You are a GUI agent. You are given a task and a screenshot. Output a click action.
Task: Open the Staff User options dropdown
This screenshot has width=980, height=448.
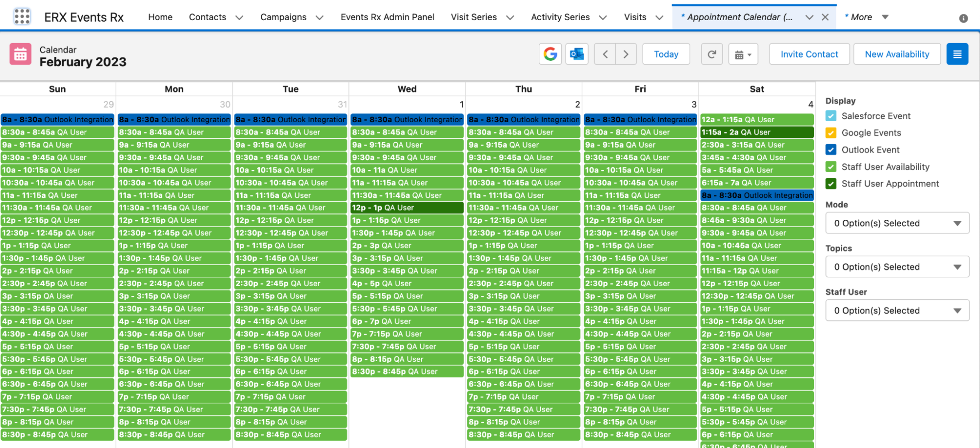[x=897, y=311]
